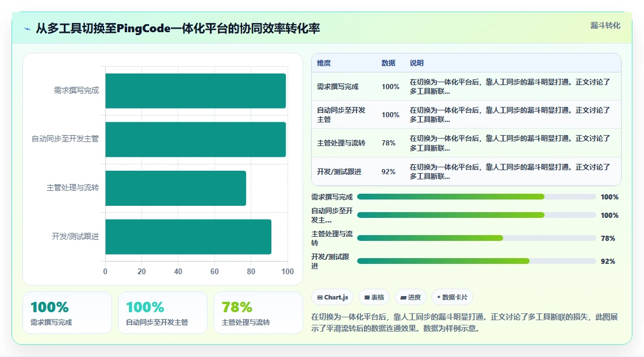This screenshot has width=644, height=357.
Task: Select the Chart.js chip
Action: click(333, 297)
